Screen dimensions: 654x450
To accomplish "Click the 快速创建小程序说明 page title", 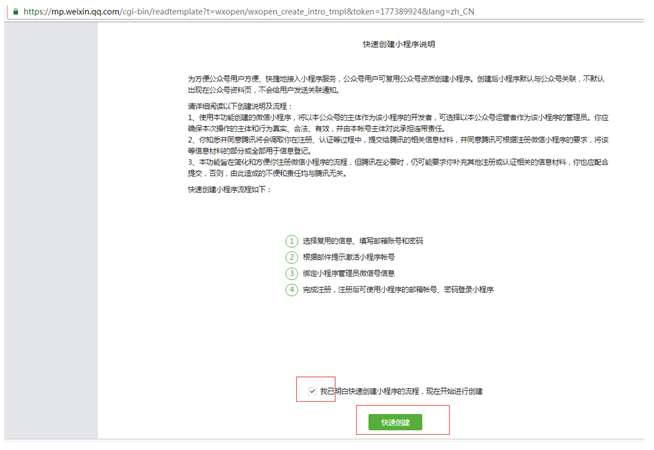I will pos(397,45).
